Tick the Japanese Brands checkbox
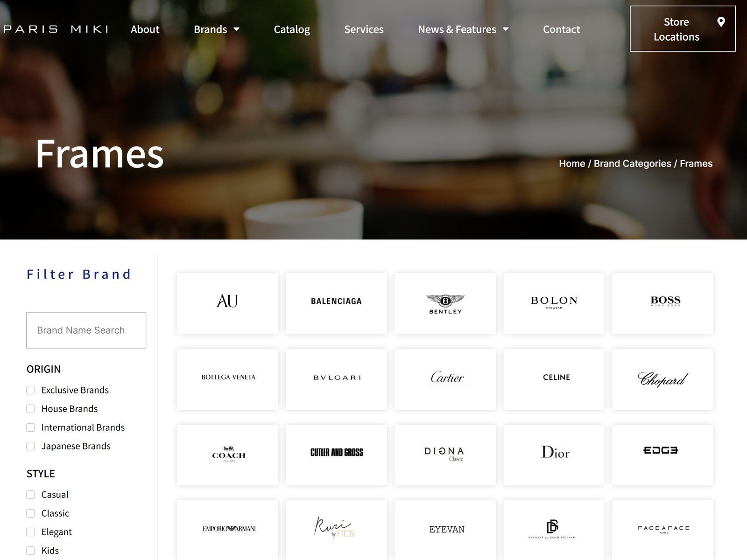Viewport: 747px width, 560px height. (x=31, y=446)
